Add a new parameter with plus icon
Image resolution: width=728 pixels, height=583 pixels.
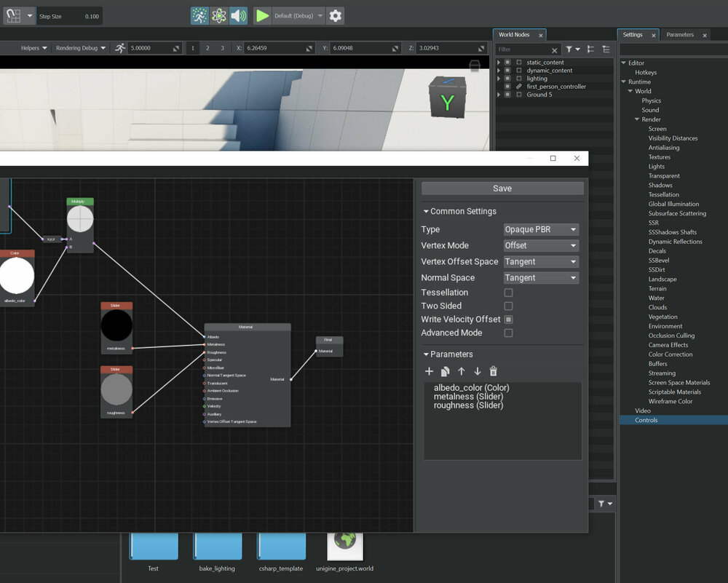(x=429, y=371)
